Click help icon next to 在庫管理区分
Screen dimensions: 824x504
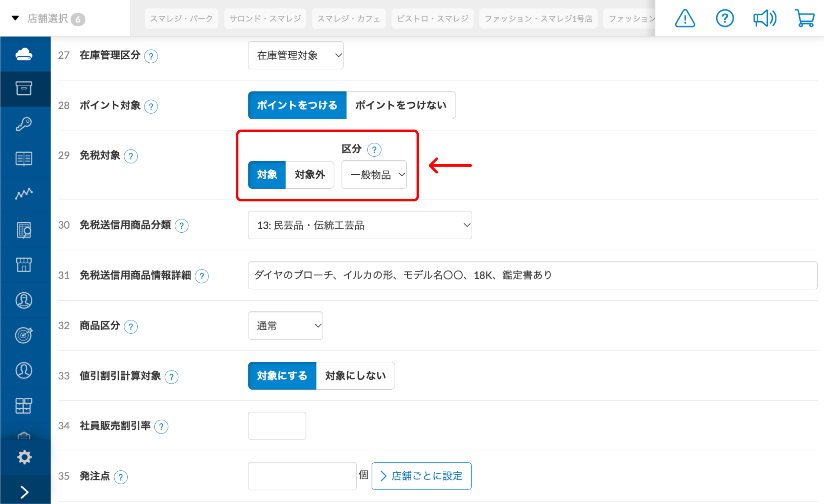click(151, 56)
